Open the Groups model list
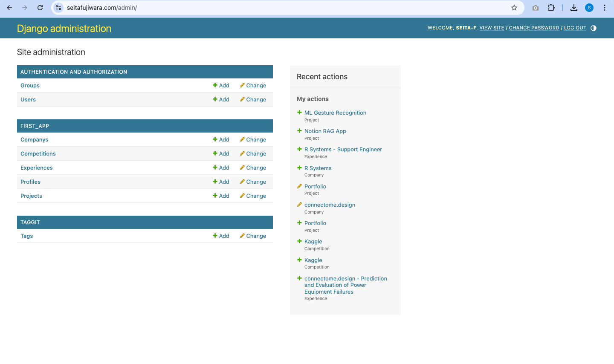This screenshot has width=614, height=364. tap(30, 85)
